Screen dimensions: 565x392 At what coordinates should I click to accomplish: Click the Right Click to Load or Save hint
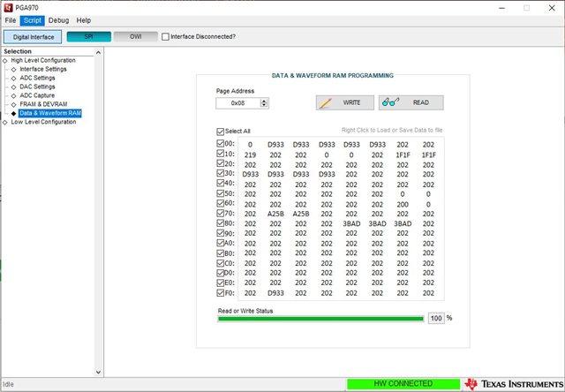[392, 130]
